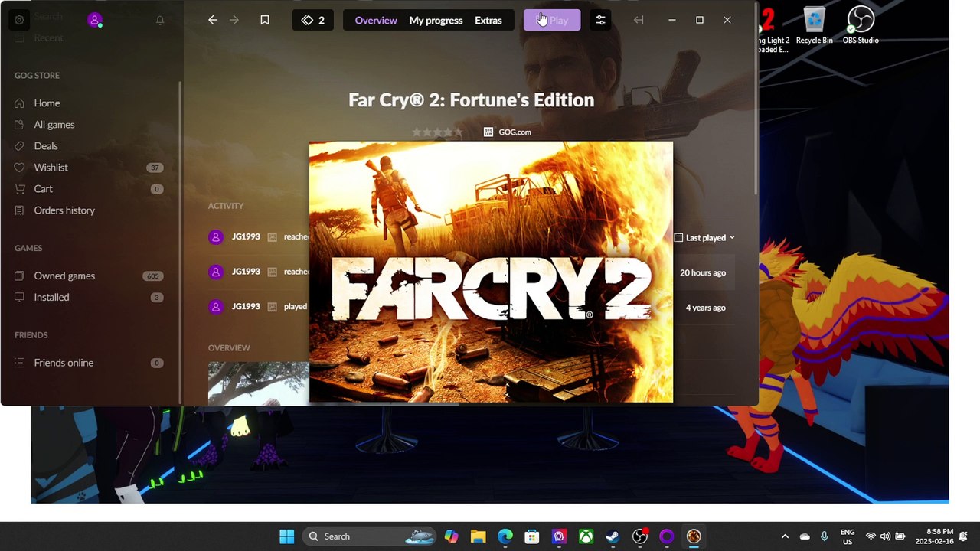Open Steam from the taskbar
Image resolution: width=980 pixels, height=551 pixels.
click(612, 536)
